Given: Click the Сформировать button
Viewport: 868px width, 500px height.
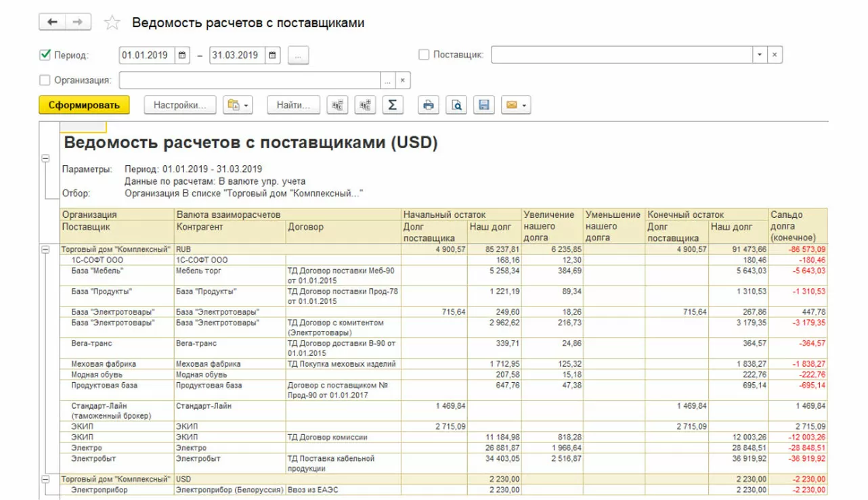Looking at the screenshot, I should point(84,105).
